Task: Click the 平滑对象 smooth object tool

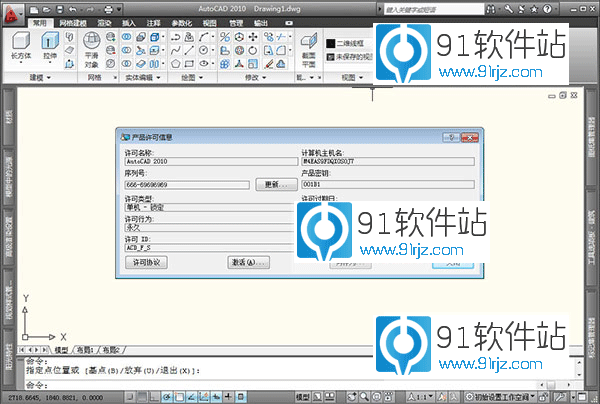Action: (92, 50)
